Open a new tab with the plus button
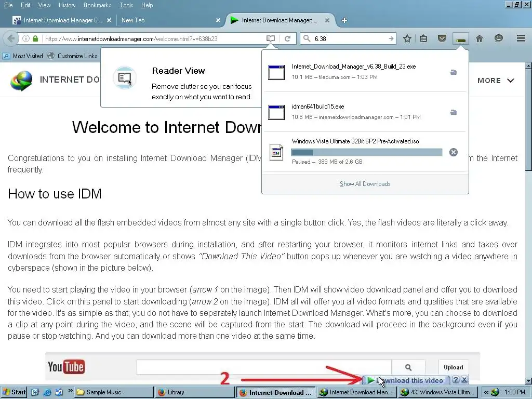The image size is (532, 399). pos(344,20)
